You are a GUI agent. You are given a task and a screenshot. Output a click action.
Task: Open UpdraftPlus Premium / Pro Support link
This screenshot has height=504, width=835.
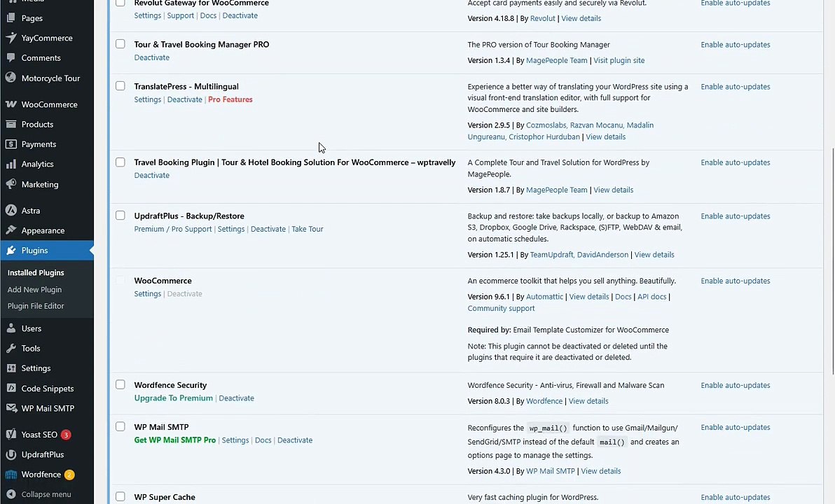point(173,229)
